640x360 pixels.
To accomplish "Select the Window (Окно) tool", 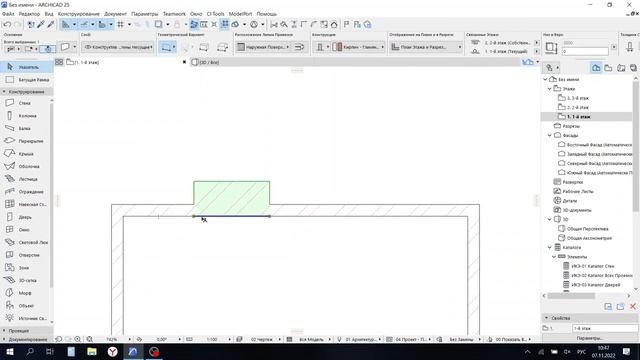I will point(24,230).
